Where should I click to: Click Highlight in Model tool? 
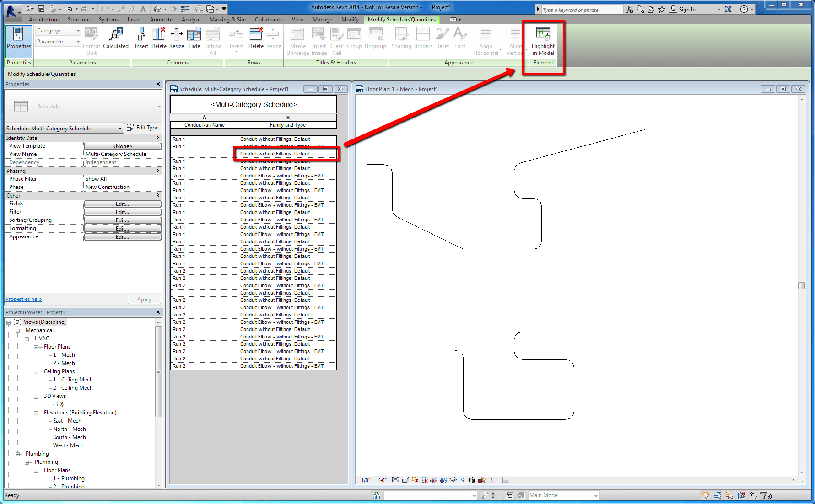(x=543, y=41)
